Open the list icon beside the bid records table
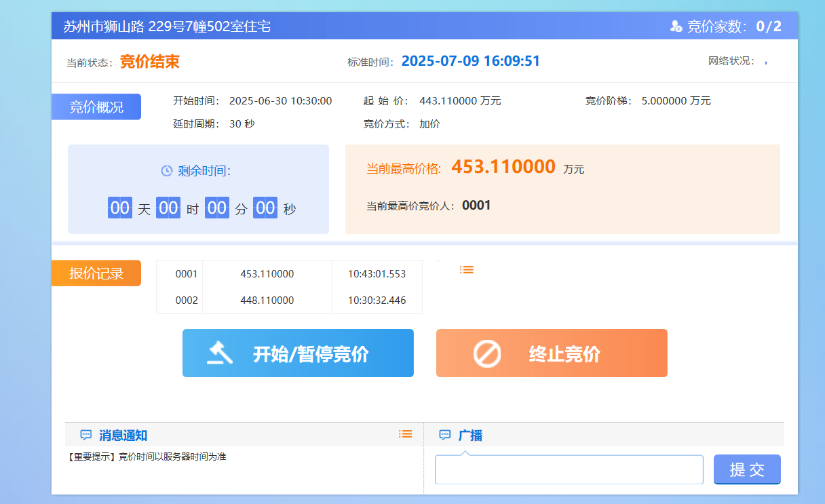 (x=467, y=269)
